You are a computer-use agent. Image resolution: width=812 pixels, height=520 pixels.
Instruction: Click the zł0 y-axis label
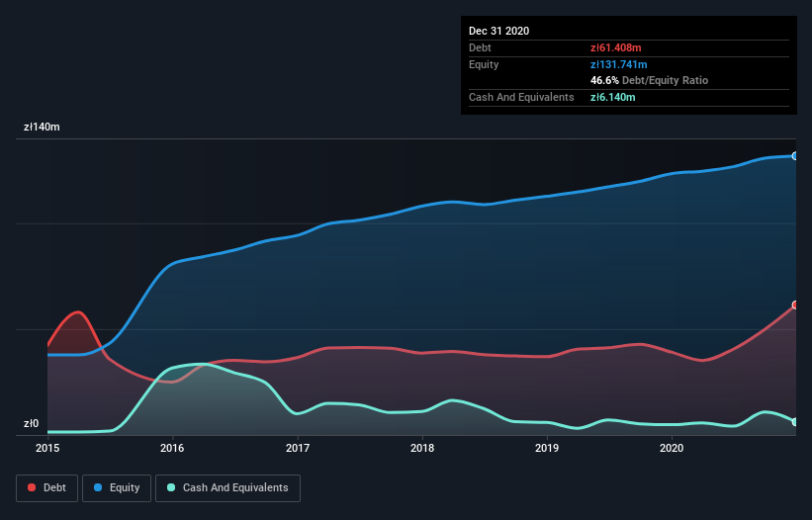[x=31, y=423]
